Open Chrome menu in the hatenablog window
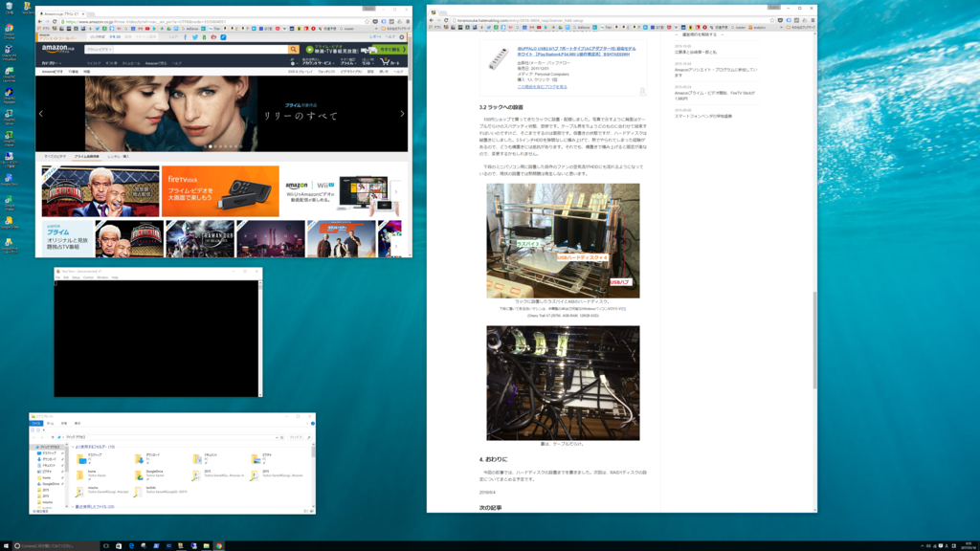 [813, 21]
